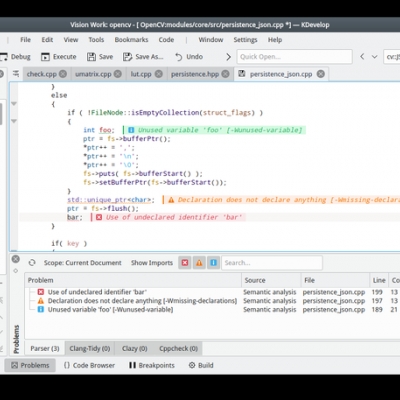The width and height of the screenshot is (400, 400).
Task: Click the vertical Problems side label
Action: [16, 339]
